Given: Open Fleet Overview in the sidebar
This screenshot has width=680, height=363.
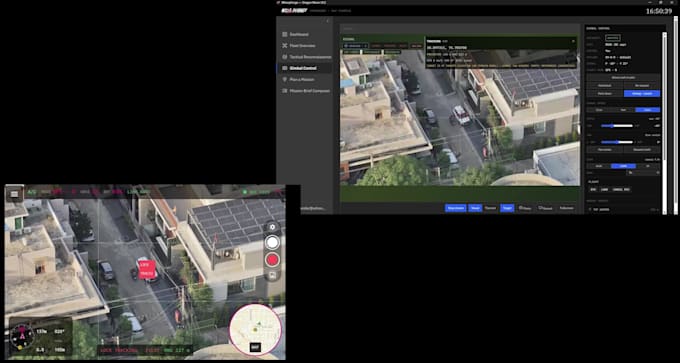Looking at the screenshot, I should point(304,46).
